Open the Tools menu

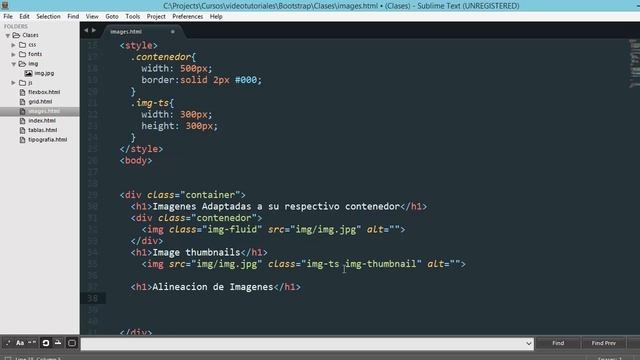point(133,16)
